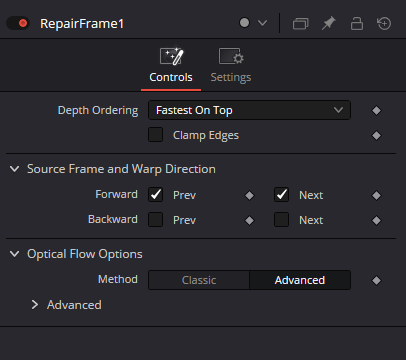
Task: Add keyframe for Backward Next
Action: point(376,220)
